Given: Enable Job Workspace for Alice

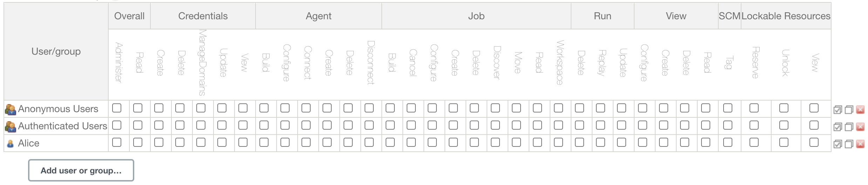Looking at the screenshot, I should 558,142.
